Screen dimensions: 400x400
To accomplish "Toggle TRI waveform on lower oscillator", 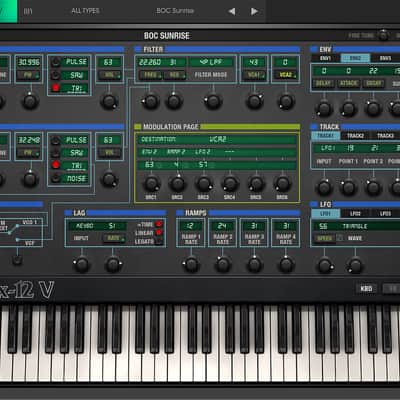I will click(x=56, y=165).
